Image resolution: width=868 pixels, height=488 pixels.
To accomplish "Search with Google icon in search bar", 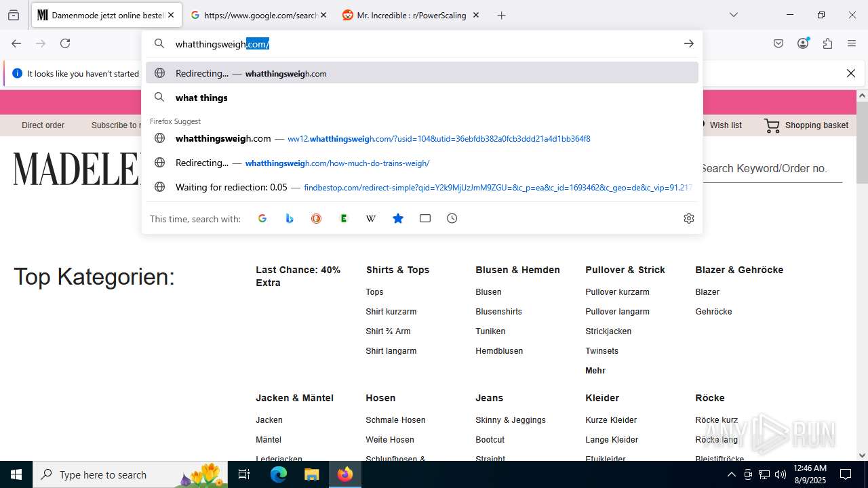I will 262,218.
